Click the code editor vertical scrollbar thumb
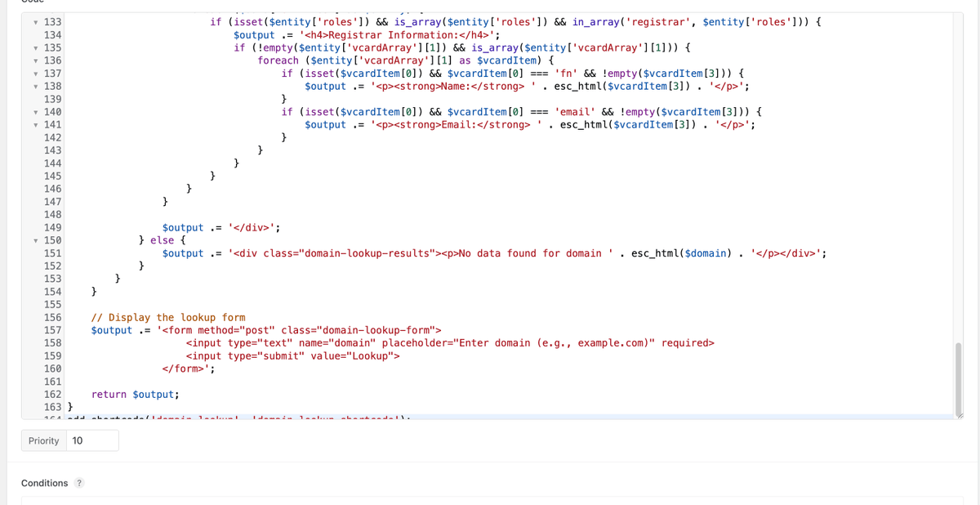Screen dimensions: 980x505 (x=958, y=378)
